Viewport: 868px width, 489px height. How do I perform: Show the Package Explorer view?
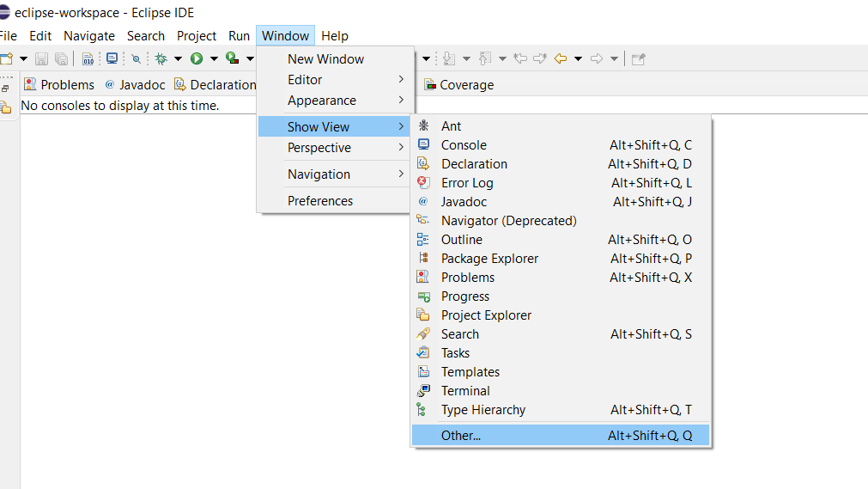[x=561, y=259]
